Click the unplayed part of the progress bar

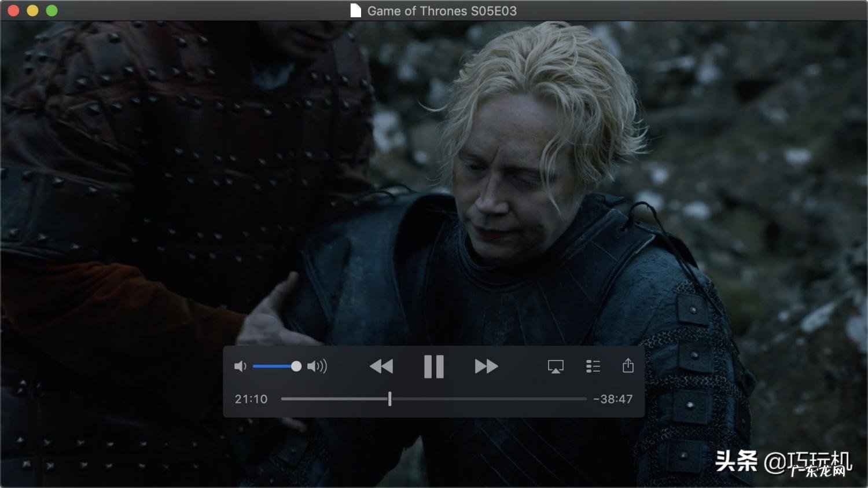[x=492, y=399]
